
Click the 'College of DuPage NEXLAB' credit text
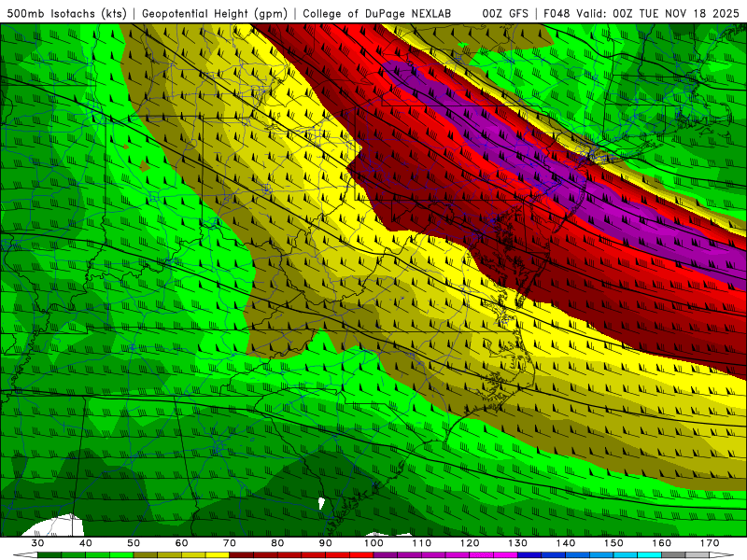(377, 13)
